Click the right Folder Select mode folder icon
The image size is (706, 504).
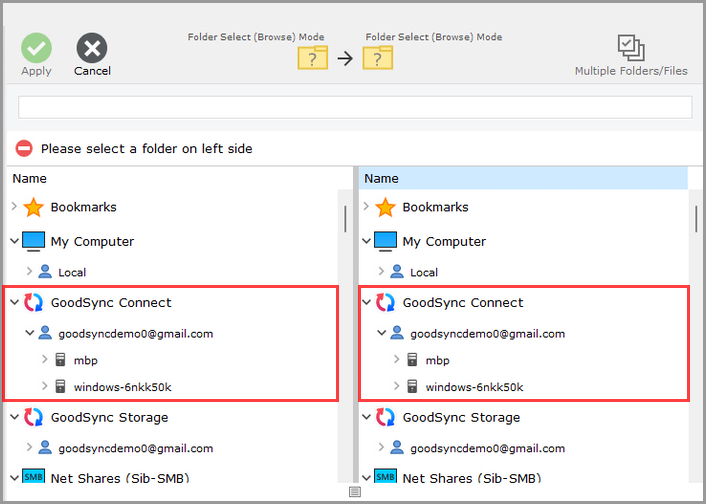click(x=377, y=58)
